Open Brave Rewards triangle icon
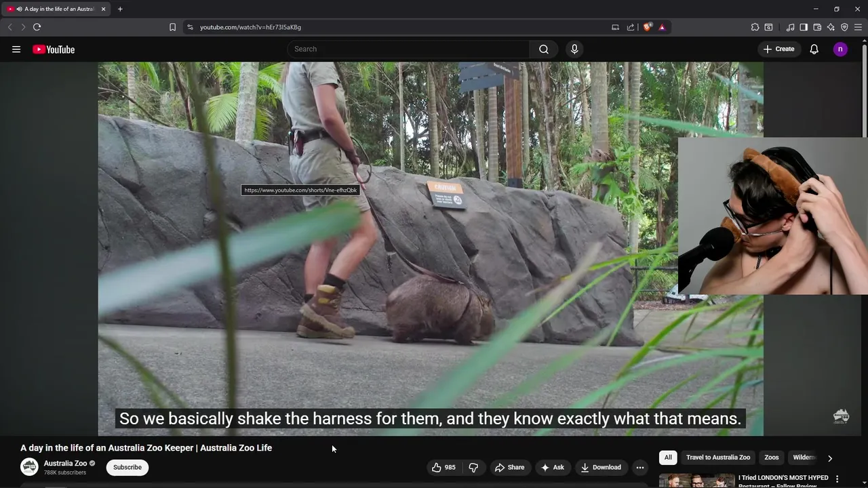 tap(662, 27)
